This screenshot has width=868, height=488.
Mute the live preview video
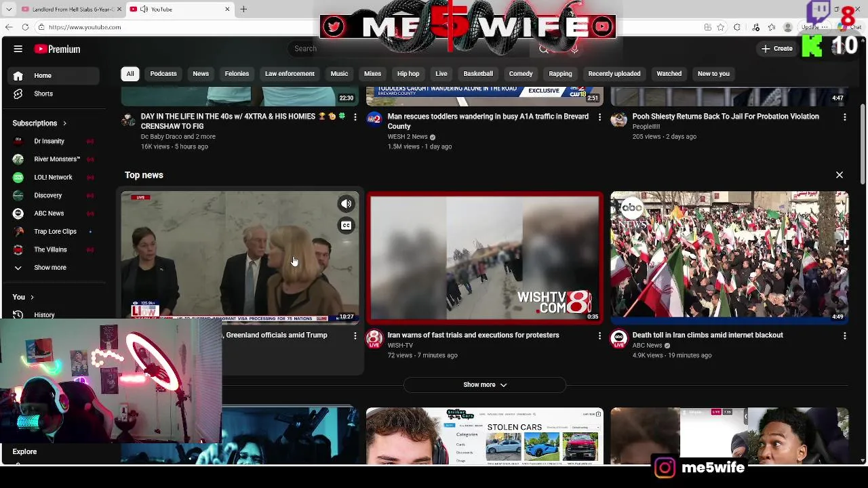coord(346,204)
